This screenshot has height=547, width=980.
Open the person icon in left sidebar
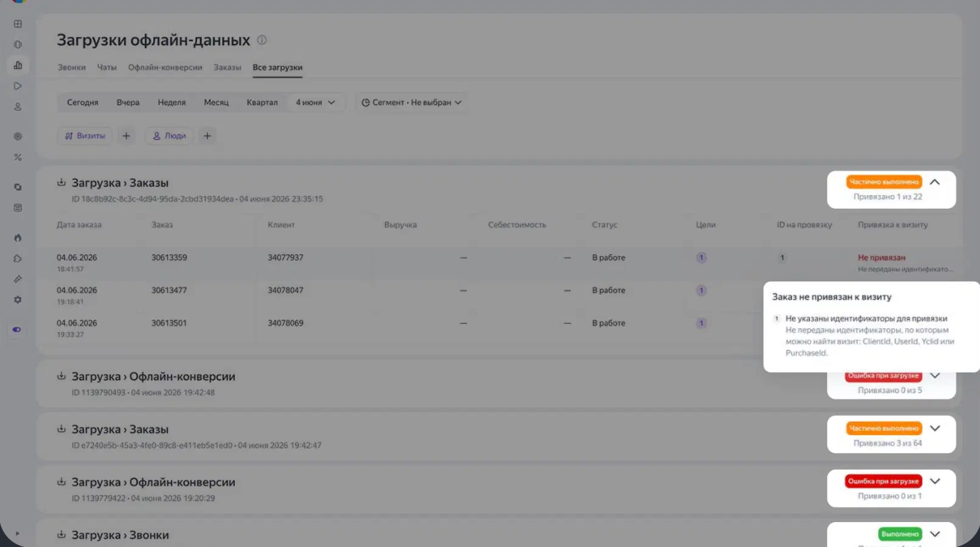coord(18,107)
